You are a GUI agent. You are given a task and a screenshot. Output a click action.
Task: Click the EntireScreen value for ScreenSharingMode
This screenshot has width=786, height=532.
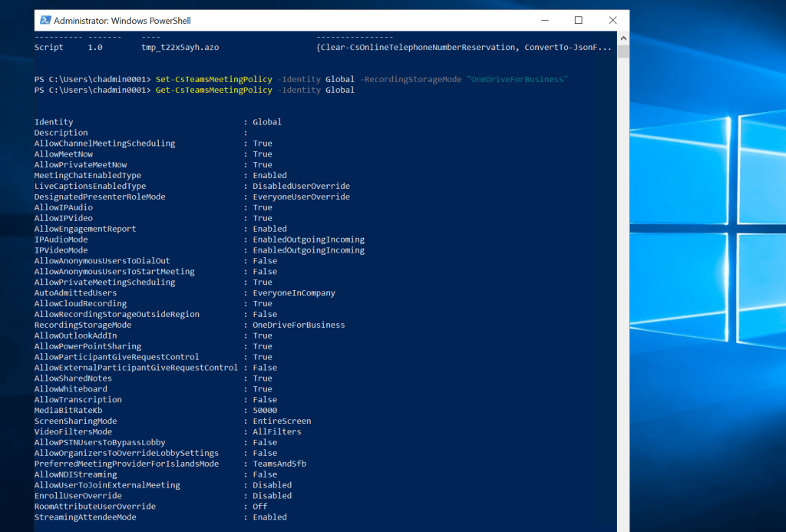coord(282,421)
